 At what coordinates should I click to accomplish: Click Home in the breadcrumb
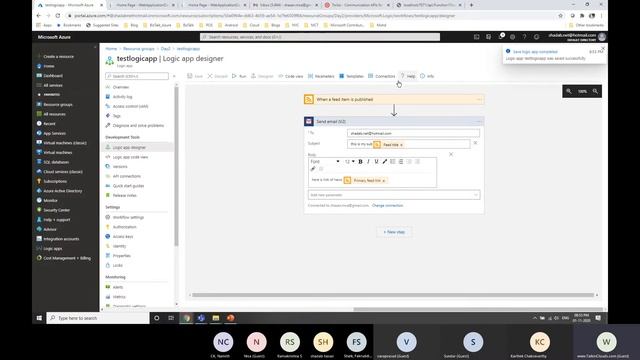[x=111, y=49]
